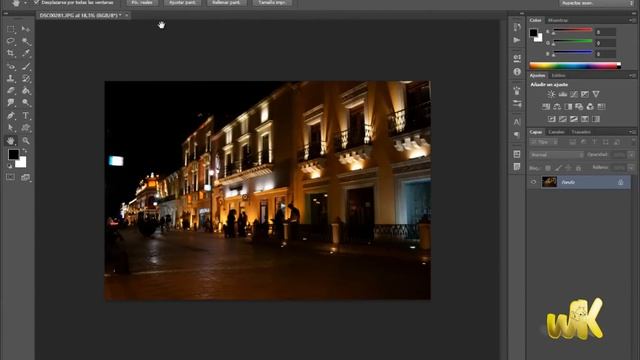
Task: Open the Relleno slider arrow
Action: (631, 168)
